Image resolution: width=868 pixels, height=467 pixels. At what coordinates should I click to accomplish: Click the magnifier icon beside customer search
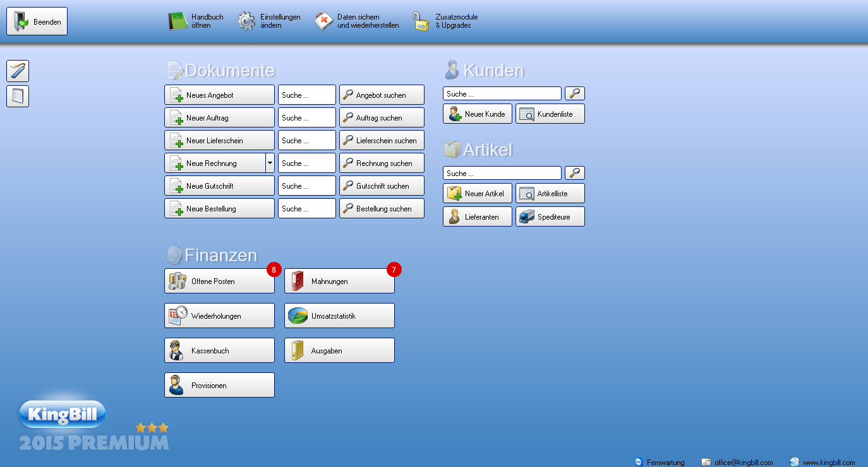click(574, 94)
